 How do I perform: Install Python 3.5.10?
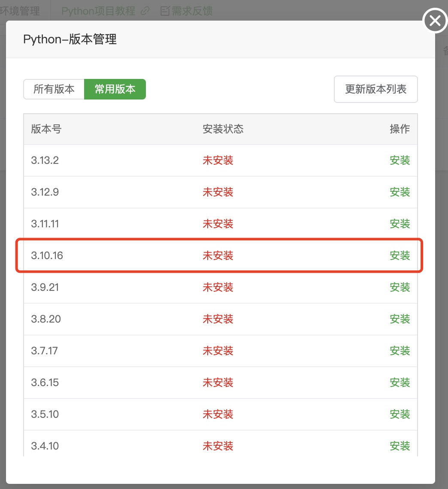400,414
